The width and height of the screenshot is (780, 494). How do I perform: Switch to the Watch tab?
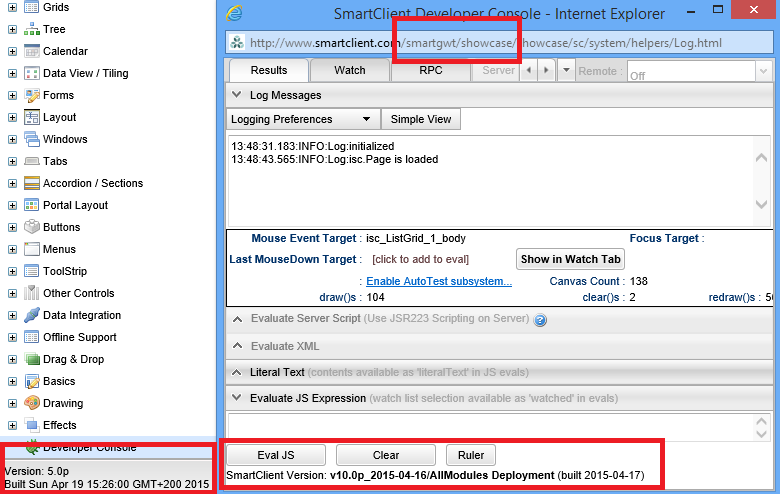click(x=349, y=71)
